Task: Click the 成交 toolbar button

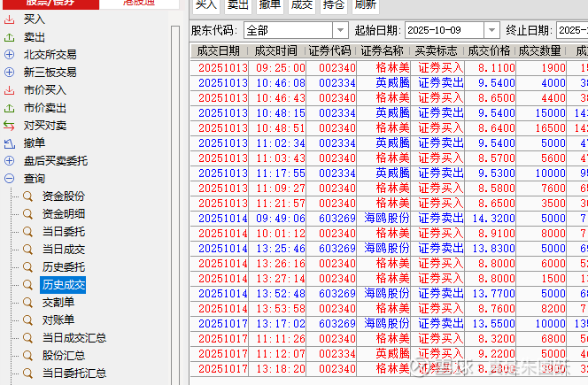Action: coord(302,5)
